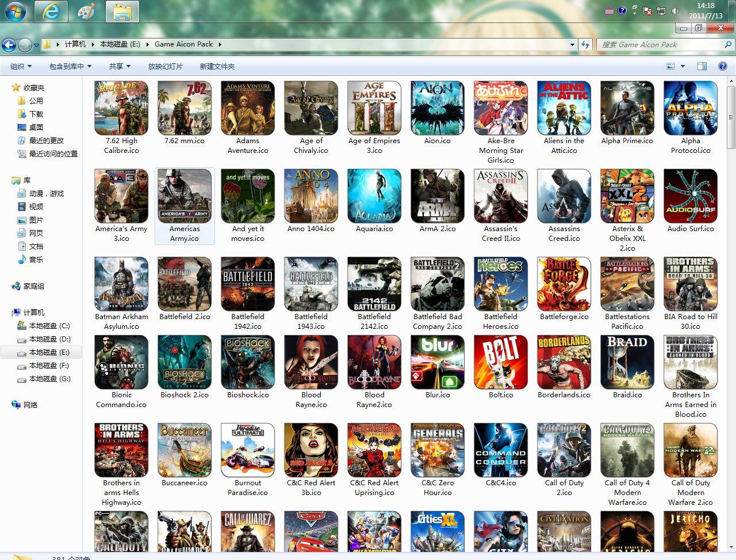The height and width of the screenshot is (560, 736).
Task: Click 放映幻灯片 in the toolbar
Action: point(165,66)
